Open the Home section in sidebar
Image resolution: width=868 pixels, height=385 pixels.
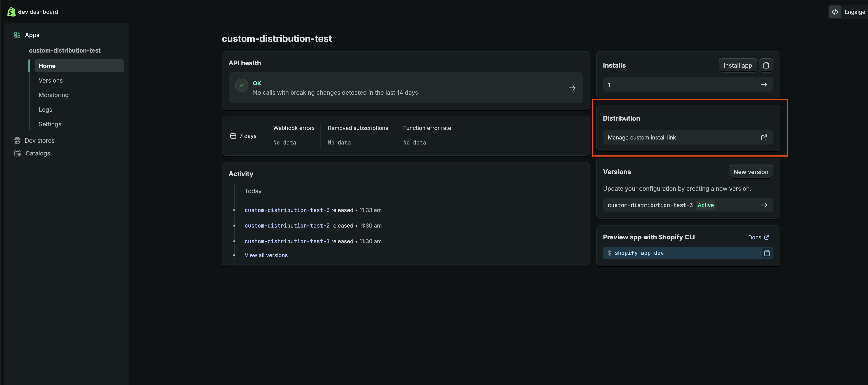79,66
